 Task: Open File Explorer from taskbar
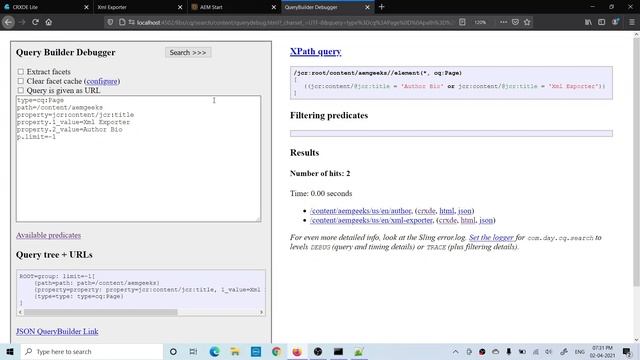[235, 351]
